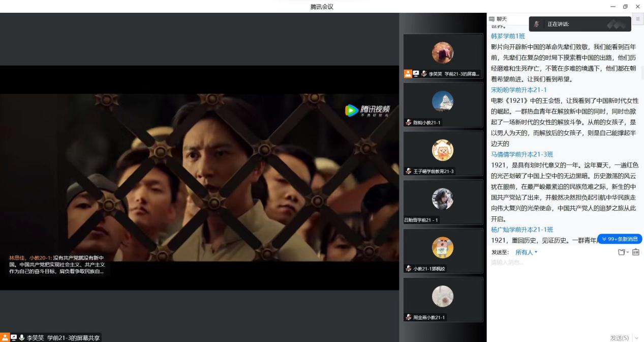644x342 pixels.
Task: Select 李笑笑's participant video tile avatar
Action: coord(443,52)
